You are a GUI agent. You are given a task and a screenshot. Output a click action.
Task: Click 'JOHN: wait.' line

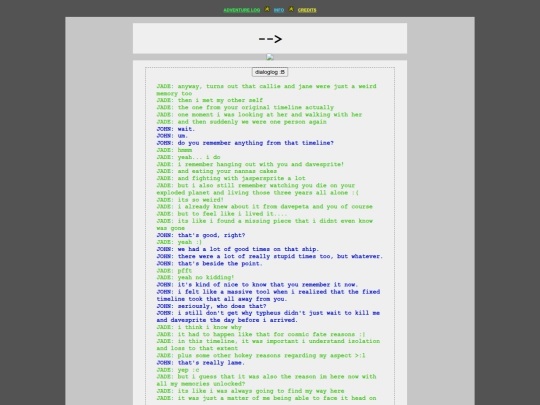tap(176, 129)
